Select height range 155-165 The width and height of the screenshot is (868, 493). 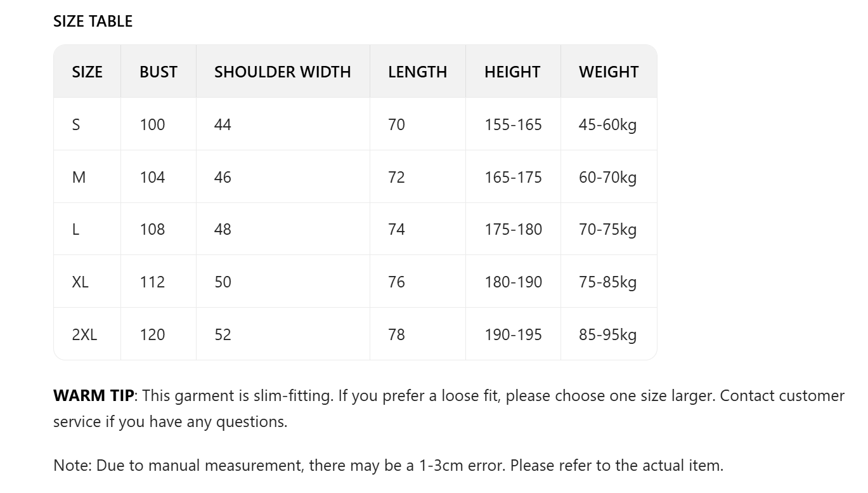point(513,124)
